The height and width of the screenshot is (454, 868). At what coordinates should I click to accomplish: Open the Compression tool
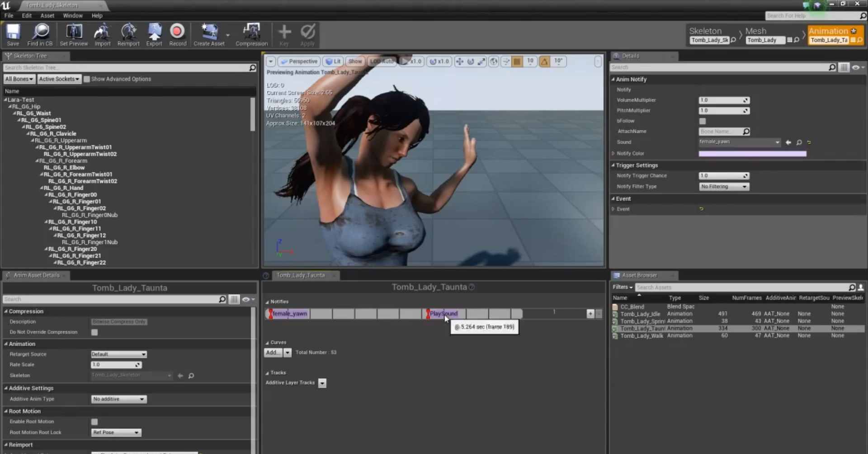[251, 35]
